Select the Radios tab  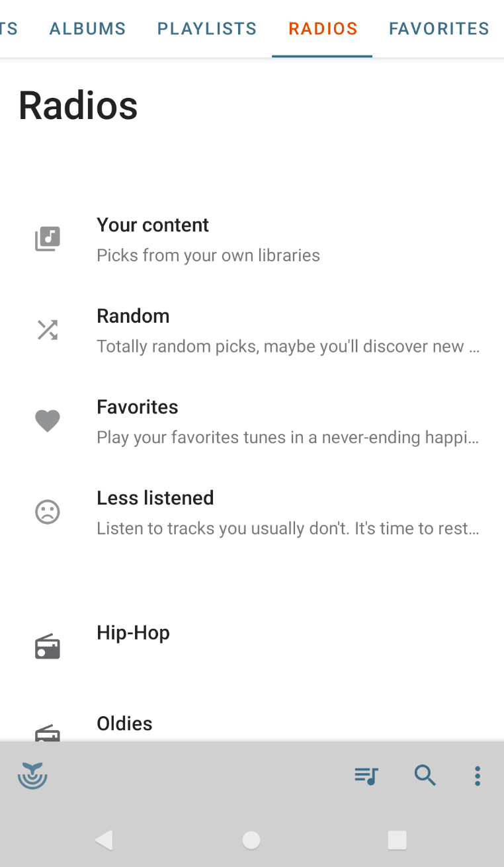323,29
